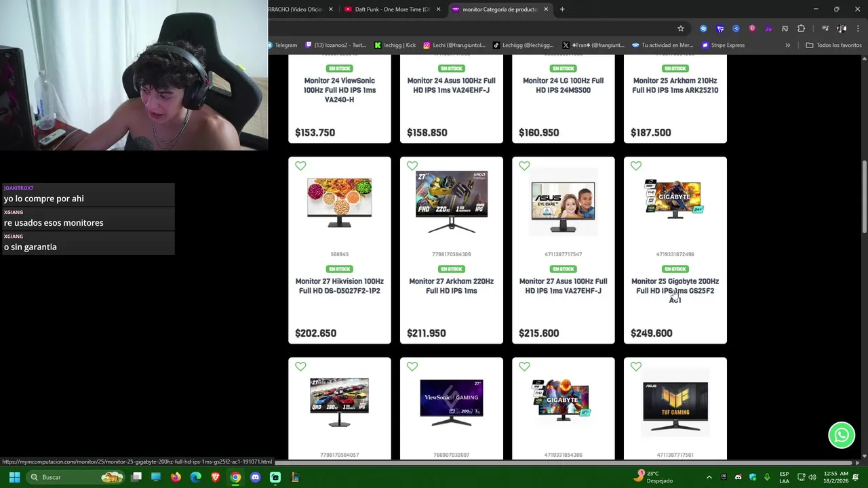Image resolution: width=868 pixels, height=488 pixels.
Task: Click the $202.650 price text
Action: [316, 333]
